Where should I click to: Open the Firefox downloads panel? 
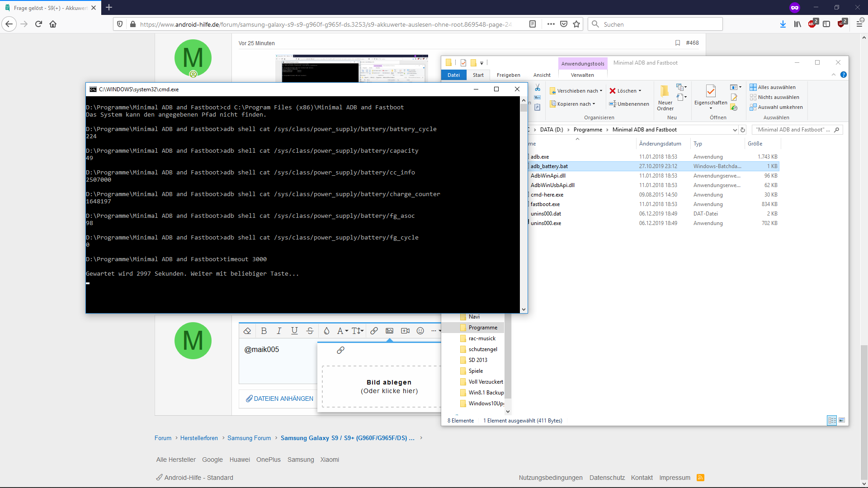pos(783,24)
